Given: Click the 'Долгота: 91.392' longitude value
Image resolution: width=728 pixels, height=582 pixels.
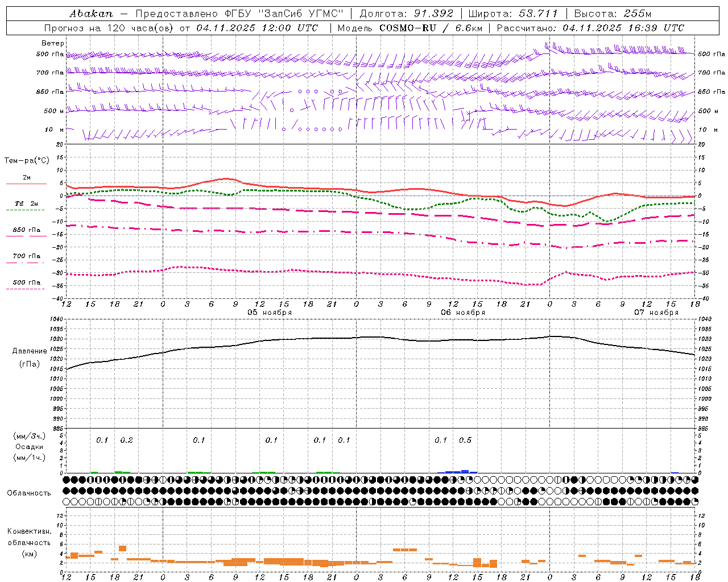Looking at the screenshot, I should 407,14.
